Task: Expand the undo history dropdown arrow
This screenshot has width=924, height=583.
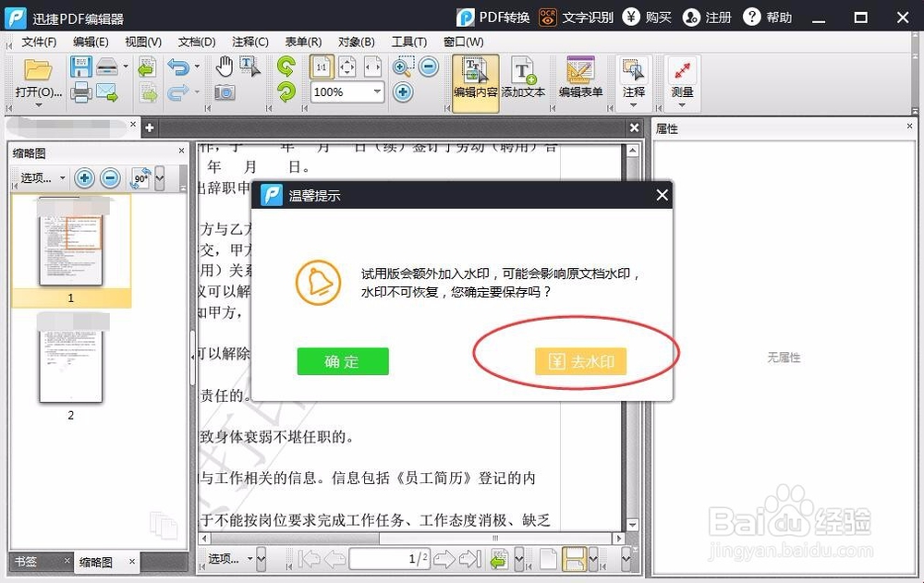Action: (197, 67)
